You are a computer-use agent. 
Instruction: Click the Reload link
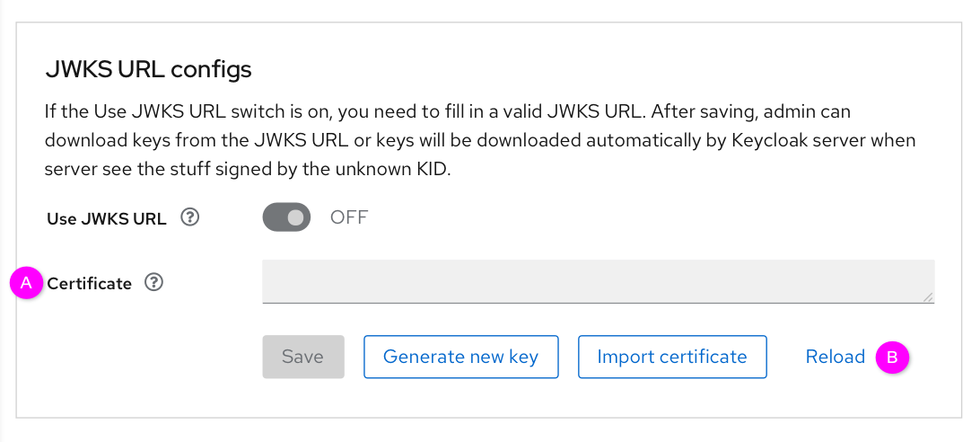pos(835,357)
